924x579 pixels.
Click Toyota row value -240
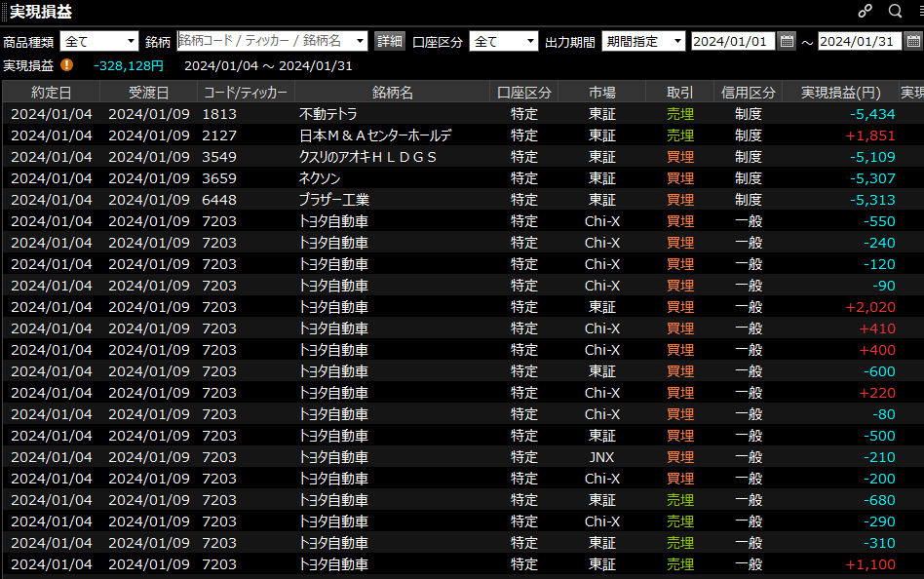coord(879,243)
